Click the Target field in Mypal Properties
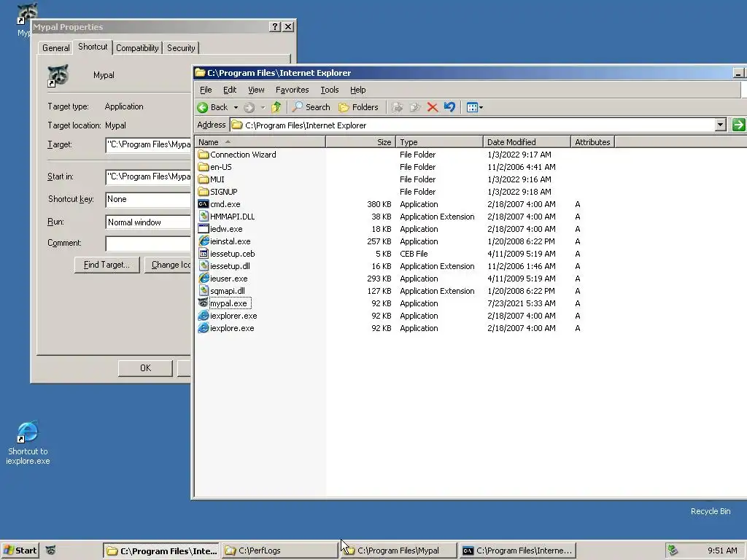This screenshot has width=747, height=560. click(x=148, y=145)
